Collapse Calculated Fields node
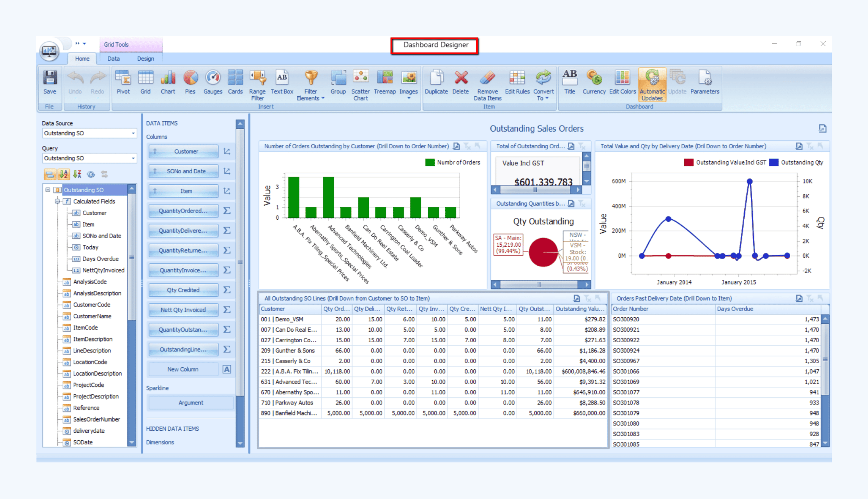The image size is (868, 499). (x=57, y=201)
